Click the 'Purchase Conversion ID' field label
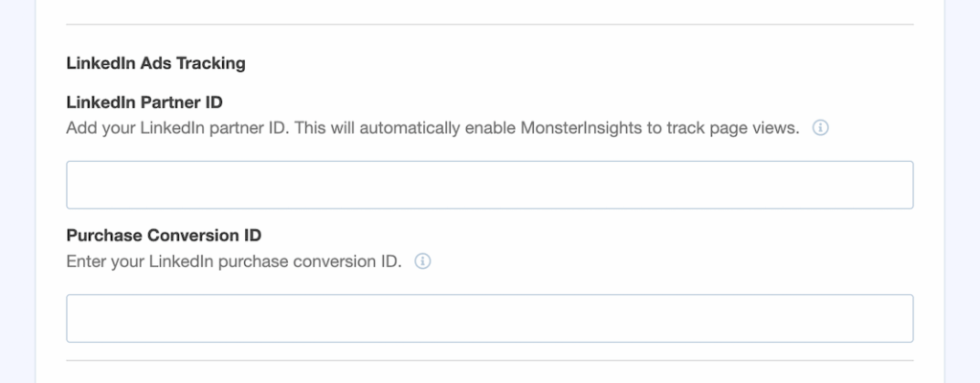This screenshot has height=383, width=980. coord(164,236)
